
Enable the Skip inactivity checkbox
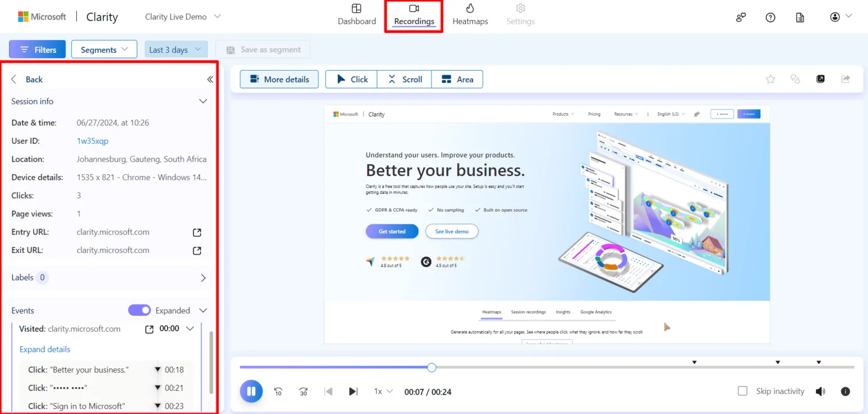point(743,391)
